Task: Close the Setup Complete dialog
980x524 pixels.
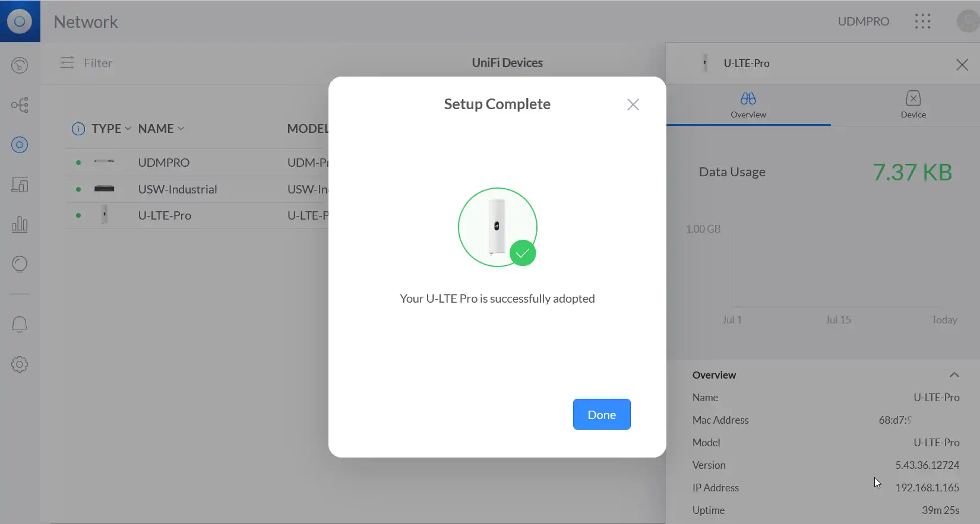Action: click(x=633, y=104)
